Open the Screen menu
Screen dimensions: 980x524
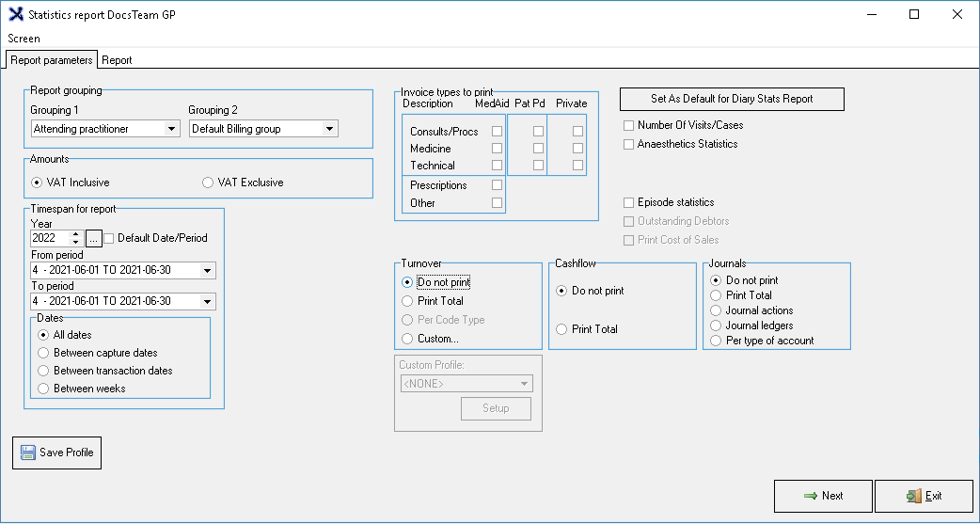coord(24,39)
